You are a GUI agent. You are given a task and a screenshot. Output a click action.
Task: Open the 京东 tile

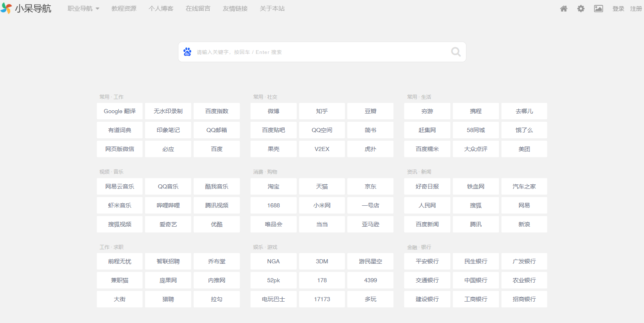(x=370, y=186)
